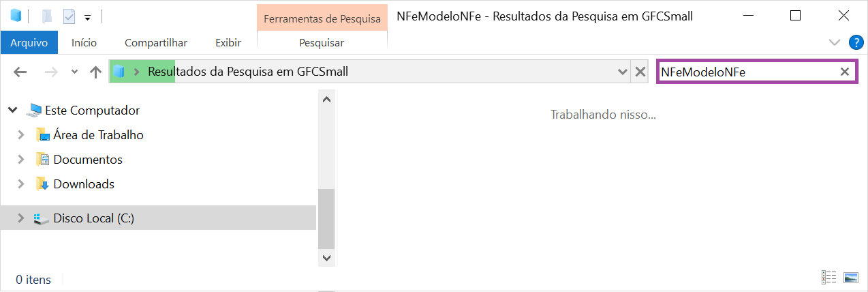868x292 pixels.
Task: Switch to the Compartilhar tab
Action: [x=156, y=42]
